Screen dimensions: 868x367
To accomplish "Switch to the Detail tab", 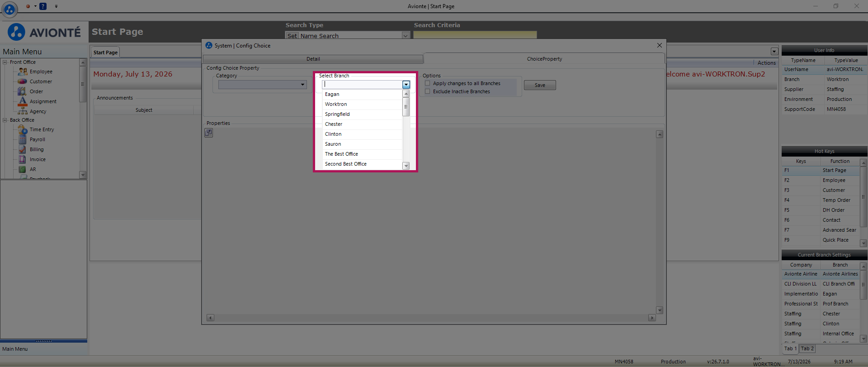I will click(313, 59).
